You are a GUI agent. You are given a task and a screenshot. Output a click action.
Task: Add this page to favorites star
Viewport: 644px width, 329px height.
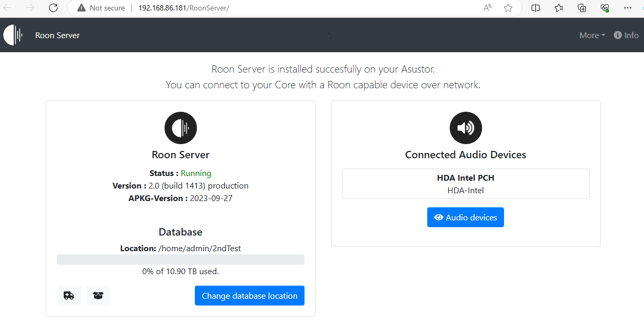[508, 8]
